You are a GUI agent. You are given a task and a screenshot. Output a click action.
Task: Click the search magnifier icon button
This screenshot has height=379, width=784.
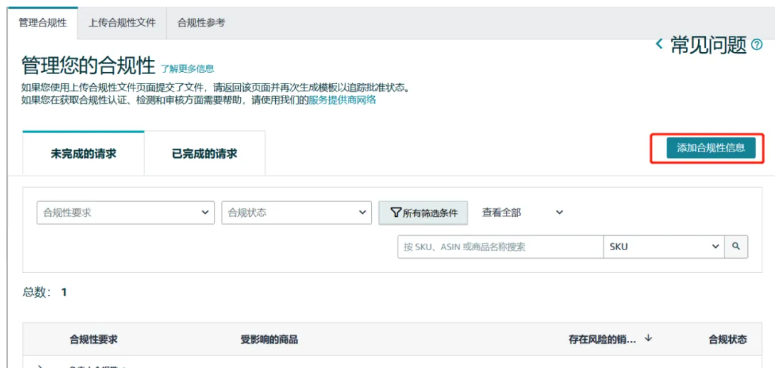tap(736, 246)
